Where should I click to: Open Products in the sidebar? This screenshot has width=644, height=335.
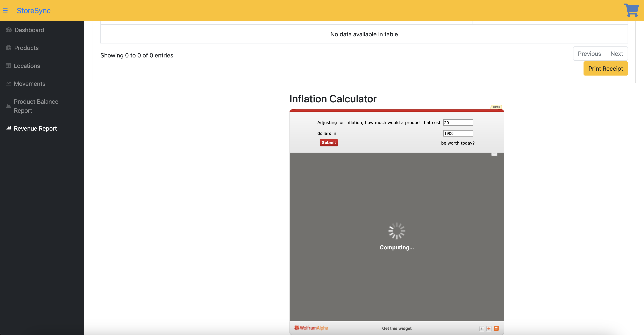point(26,48)
